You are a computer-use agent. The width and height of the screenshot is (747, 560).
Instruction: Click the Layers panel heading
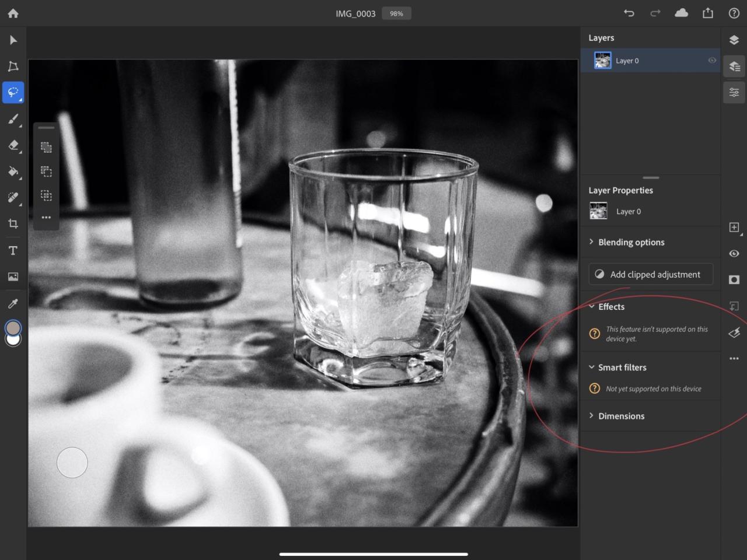(601, 38)
